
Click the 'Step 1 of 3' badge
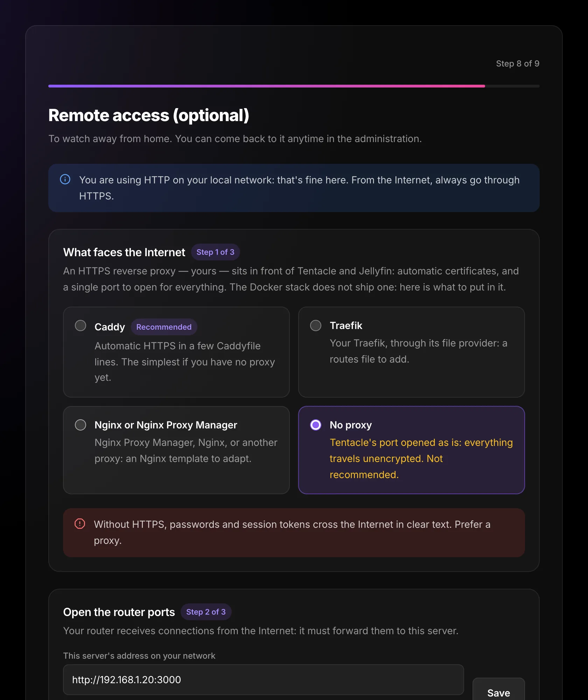coord(215,252)
